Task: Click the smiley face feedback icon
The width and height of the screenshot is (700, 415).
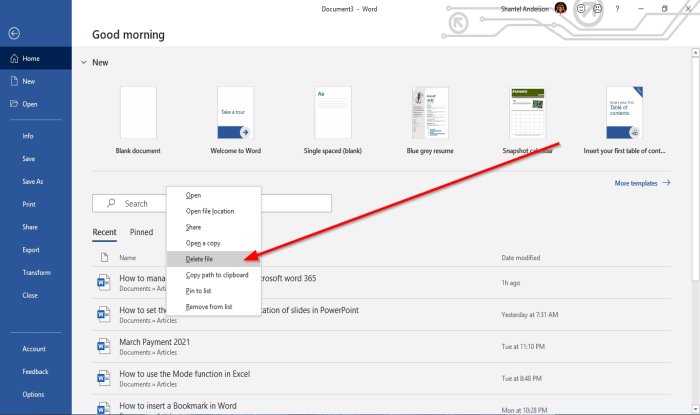Action: pyautogui.click(x=581, y=8)
